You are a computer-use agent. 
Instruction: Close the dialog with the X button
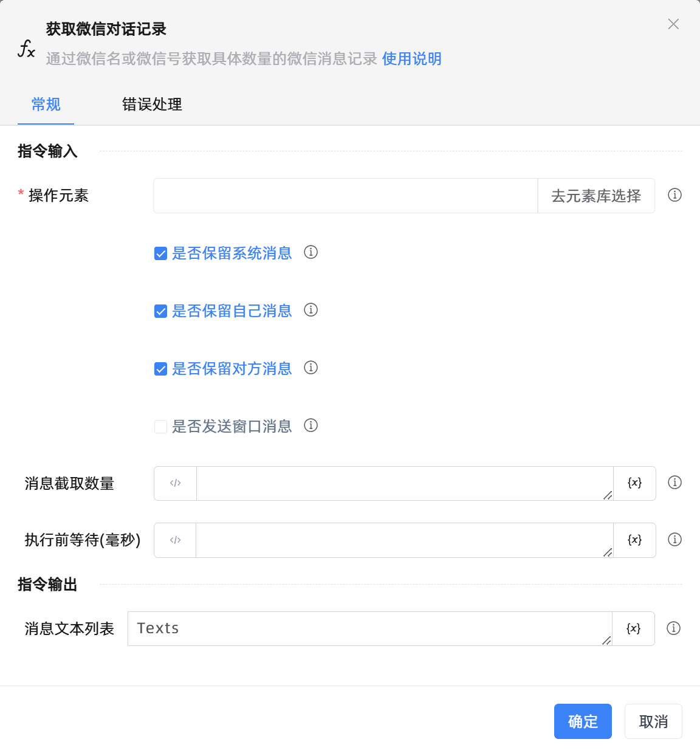point(673,24)
